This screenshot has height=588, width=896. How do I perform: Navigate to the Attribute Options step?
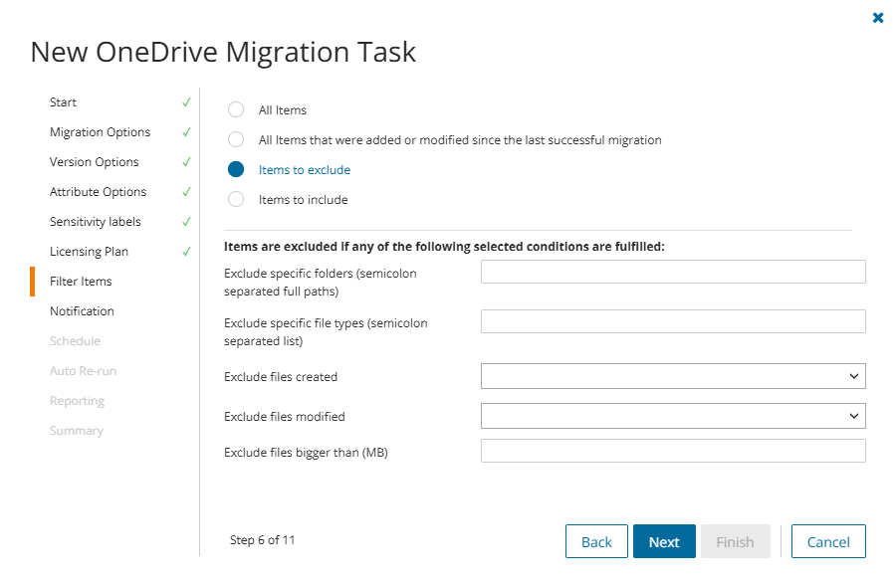98,192
